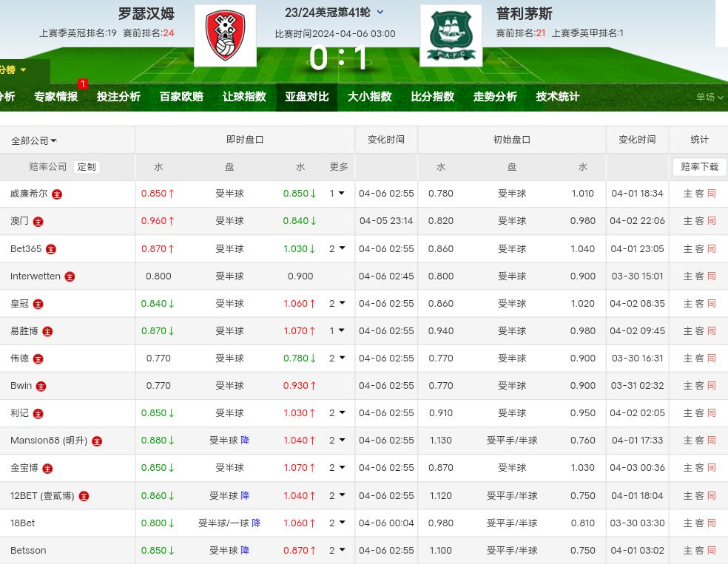
Task: Open the 专家情报 tab with notification
Action: pos(55,97)
